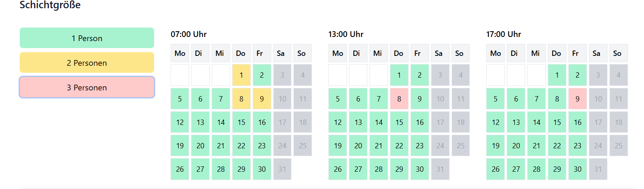Select day 2 in the 13:00 Uhr calendar

[x=420, y=75]
